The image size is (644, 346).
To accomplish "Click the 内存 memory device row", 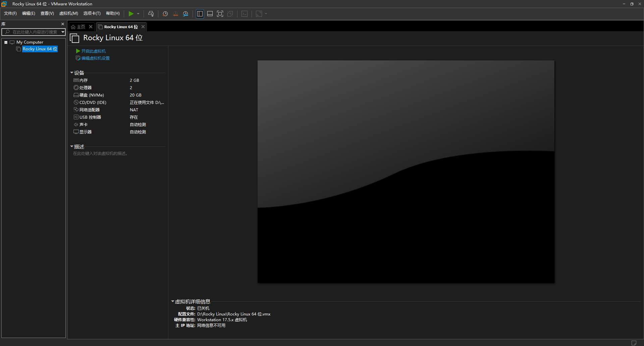I will pos(119,80).
